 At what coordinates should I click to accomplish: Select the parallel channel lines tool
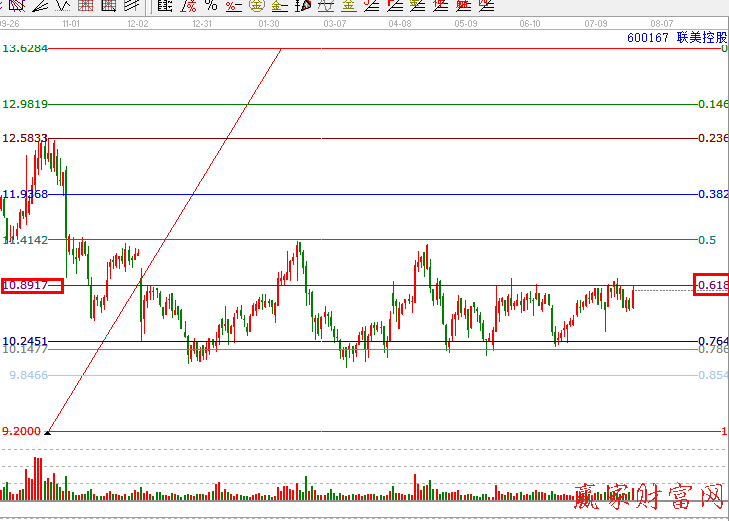[130, 5]
